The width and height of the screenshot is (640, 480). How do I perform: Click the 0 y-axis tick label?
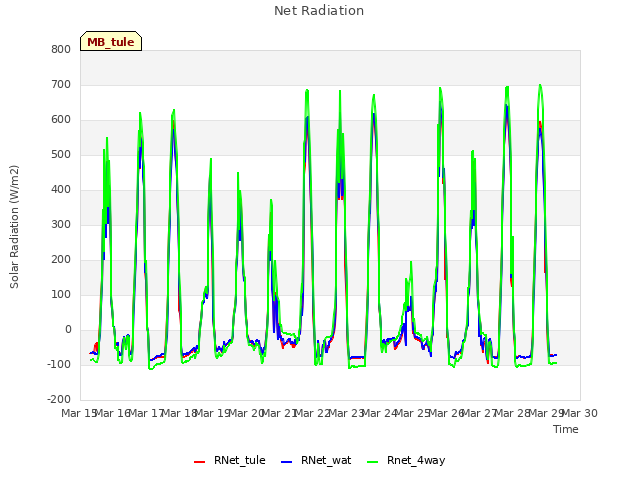68,330
